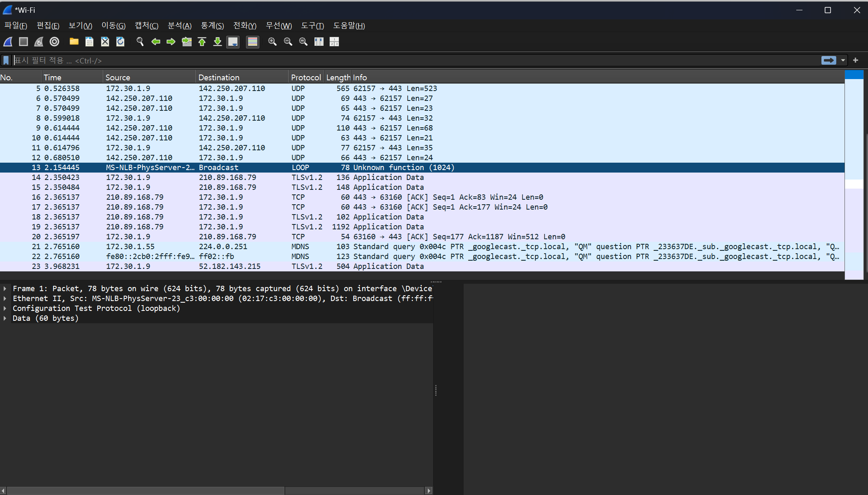The height and width of the screenshot is (495, 868).
Task: Expand the Data (60 bytes) row
Action: pyautogui.click(x=5, y=318)
